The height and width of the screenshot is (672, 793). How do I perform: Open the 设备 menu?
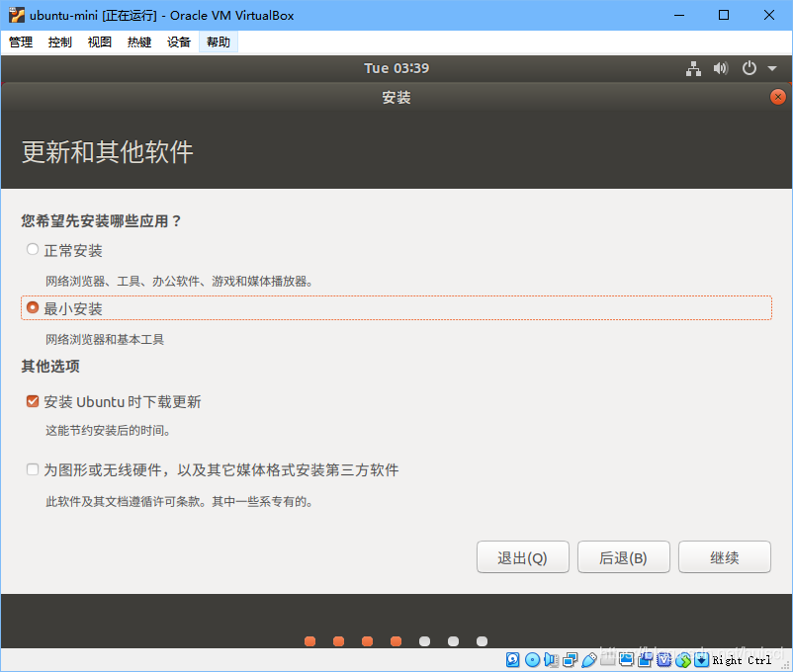tap(179, 42)
